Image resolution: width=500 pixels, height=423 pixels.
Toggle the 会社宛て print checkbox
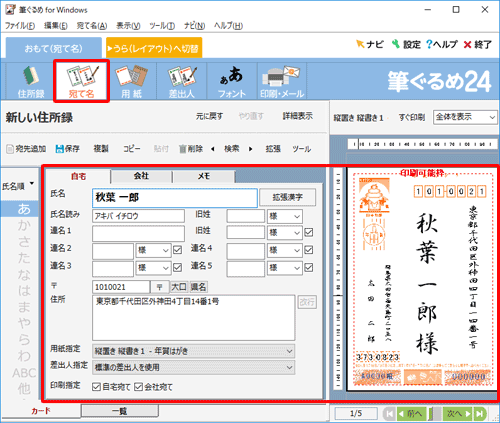click(x=138, y=387)
